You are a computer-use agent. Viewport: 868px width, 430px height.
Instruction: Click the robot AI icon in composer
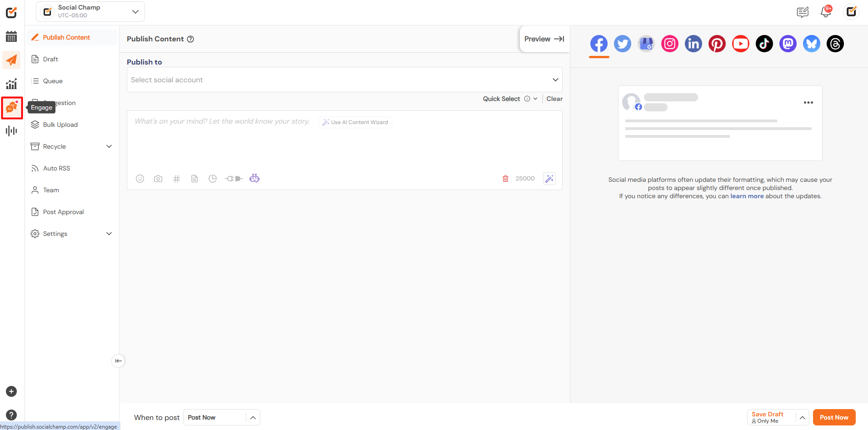(x=254, y=178)
